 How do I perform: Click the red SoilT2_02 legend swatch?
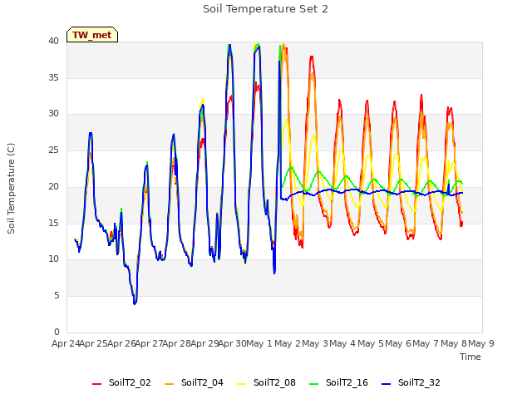click(96, 384)
